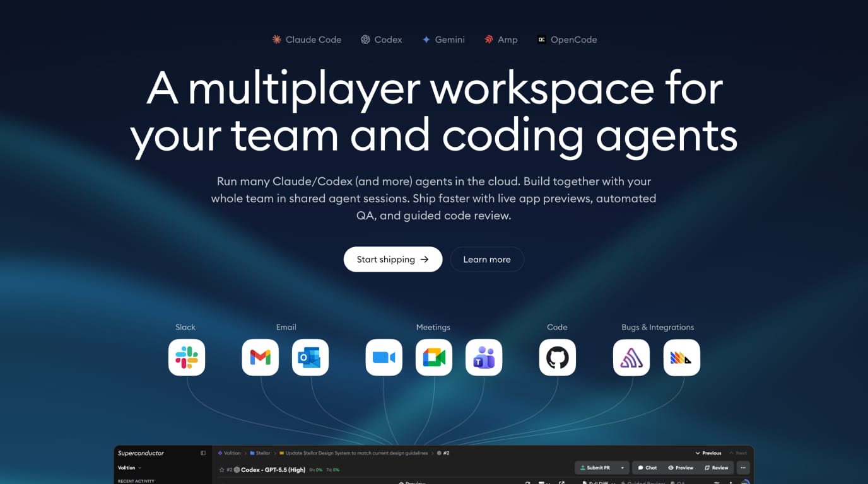Star the Codex GPT-5.5 session
The image size is (868, 484).
[x=221, y=470]
